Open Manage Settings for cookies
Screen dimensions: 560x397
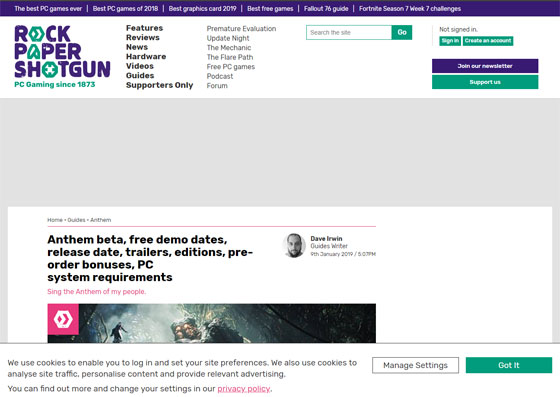[x=415, y=365]
